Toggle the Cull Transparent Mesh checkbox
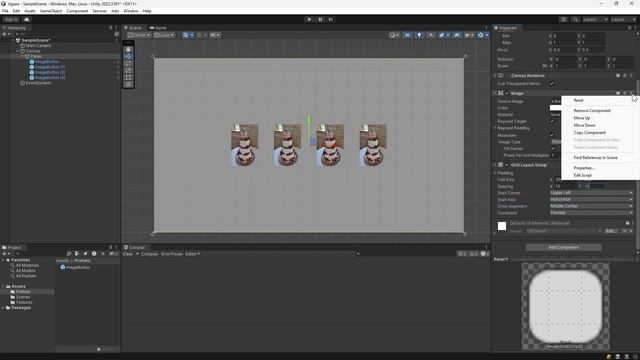This screenshot has width=640, height=360. (552, 83)
